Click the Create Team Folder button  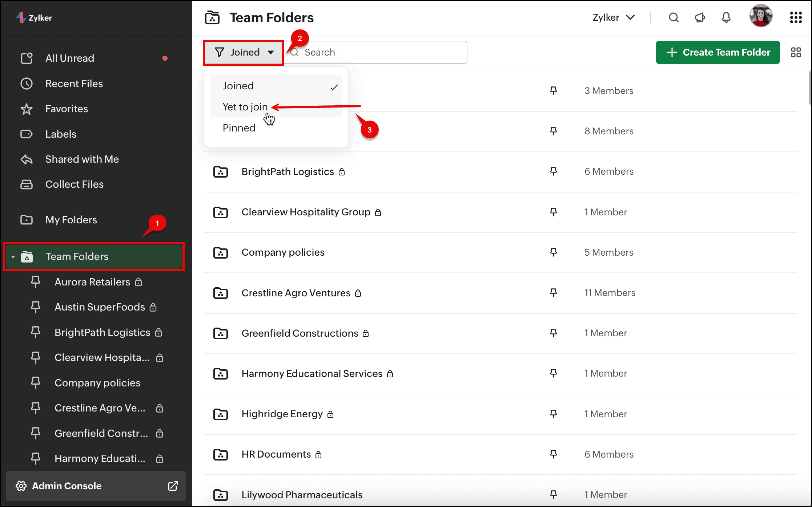pos(717,52)
